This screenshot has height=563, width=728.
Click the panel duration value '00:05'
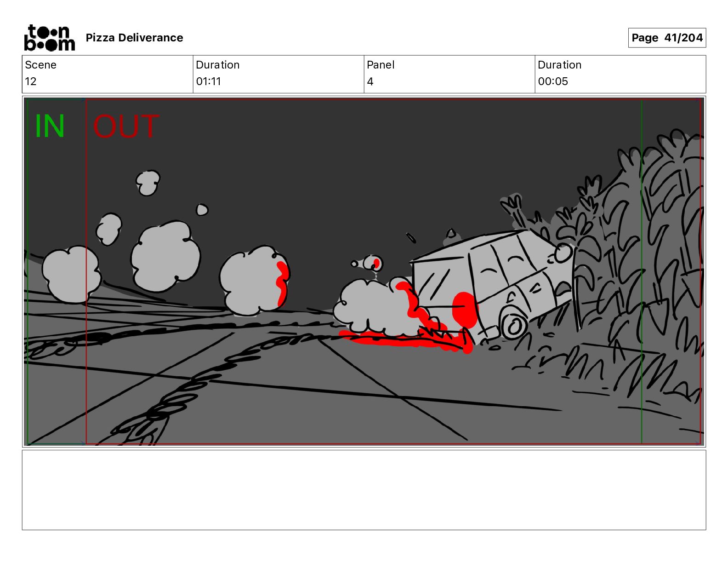pyautogui.click(x=553, y=81)
